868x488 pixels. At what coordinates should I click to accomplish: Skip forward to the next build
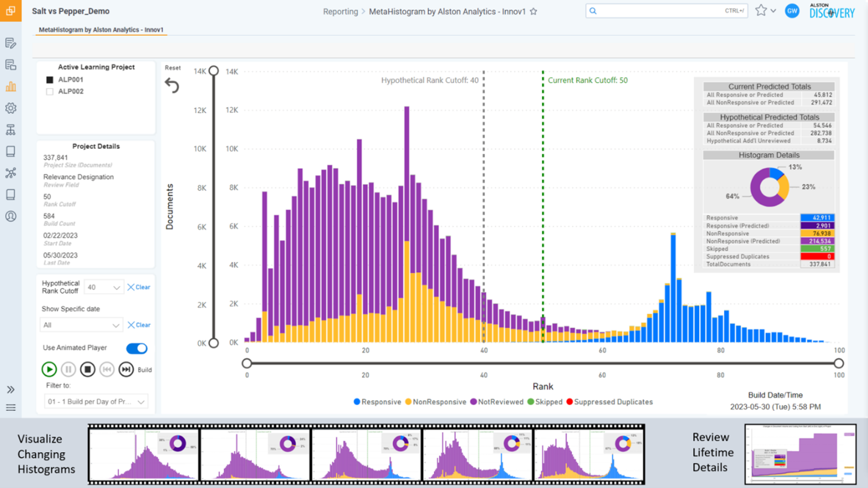(126, 369)
